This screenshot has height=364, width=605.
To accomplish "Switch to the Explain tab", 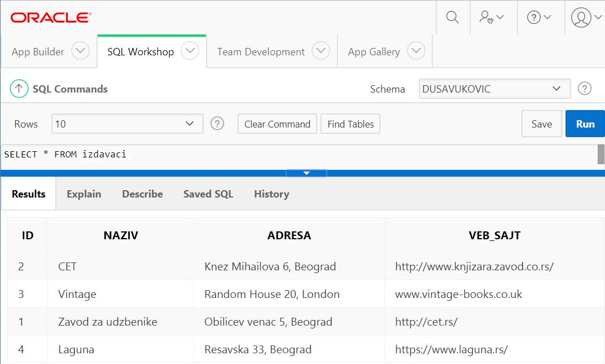I will coord(84,194).
